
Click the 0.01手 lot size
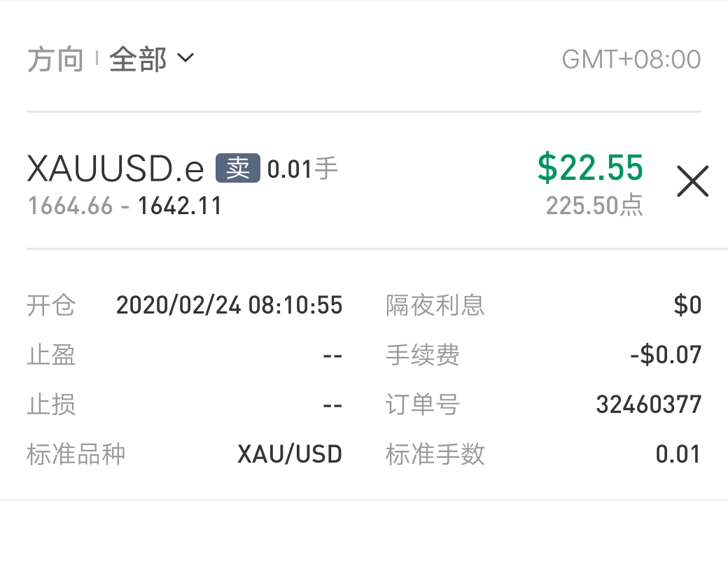(x=302, y=169)
